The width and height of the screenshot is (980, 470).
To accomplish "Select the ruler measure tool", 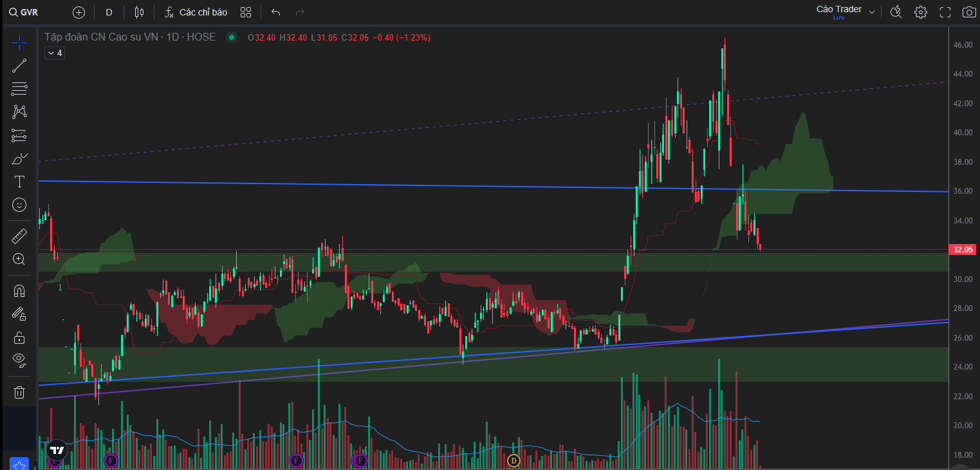I will coord(19,236).
